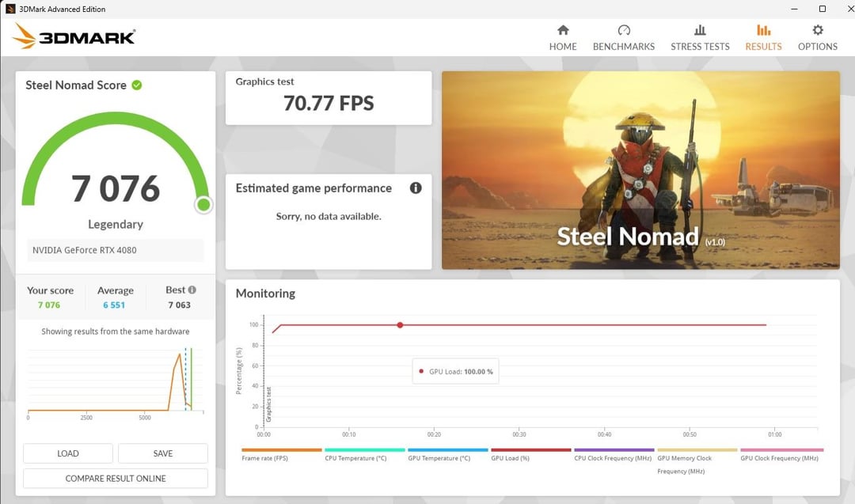Click the Average score 6 551

coord(114,305)
